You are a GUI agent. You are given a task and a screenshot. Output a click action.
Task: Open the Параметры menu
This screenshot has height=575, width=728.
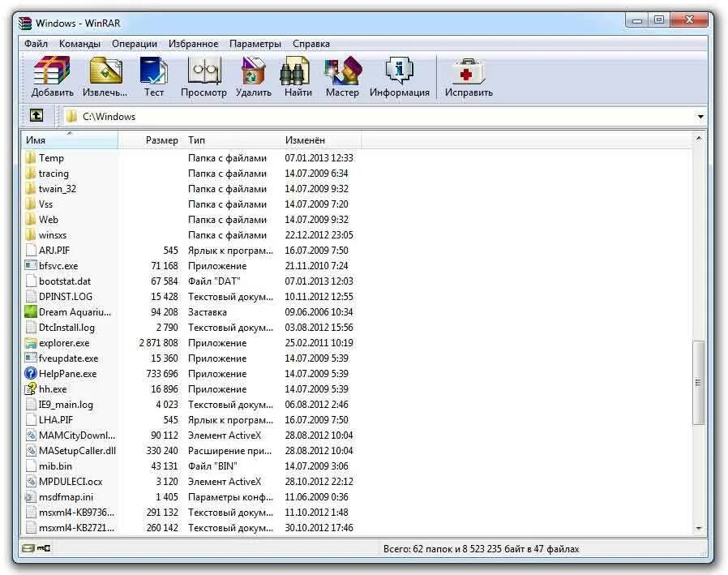[255, 44]
